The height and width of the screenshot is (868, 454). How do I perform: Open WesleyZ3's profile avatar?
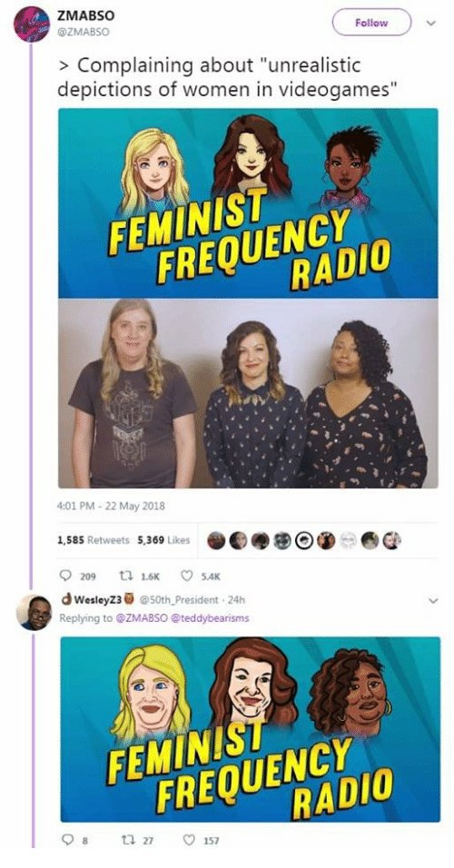click(34, 612)
